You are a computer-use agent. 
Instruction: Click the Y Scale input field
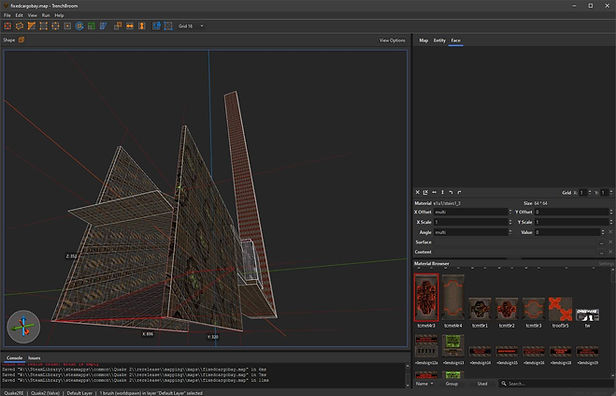pyautogui.click(x=571, y=222)
